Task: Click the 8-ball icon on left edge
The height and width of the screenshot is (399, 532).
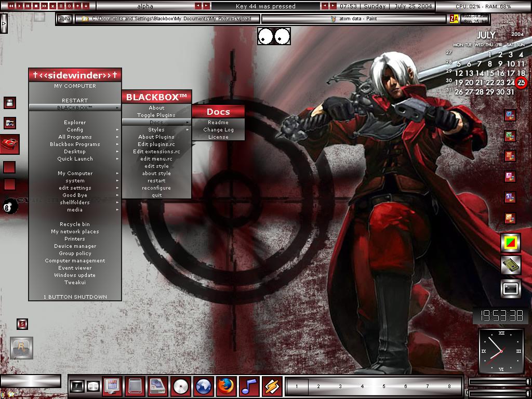Action: point(10,206)
